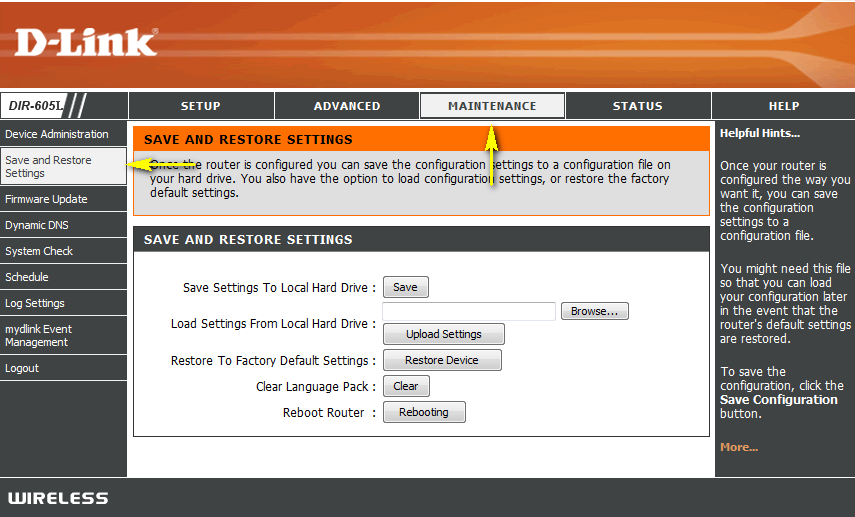Open the More... helpful hints link
The image size is (855, 517).
tap(739, 447)
